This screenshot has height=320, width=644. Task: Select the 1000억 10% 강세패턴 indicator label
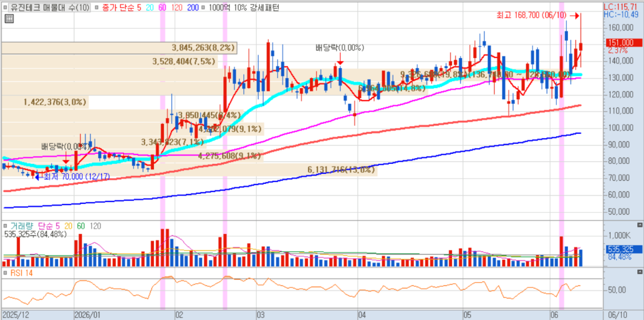(243, 7)
